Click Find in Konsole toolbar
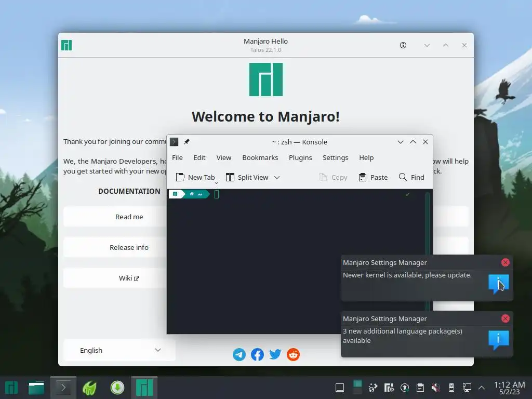 pos(411,178)
